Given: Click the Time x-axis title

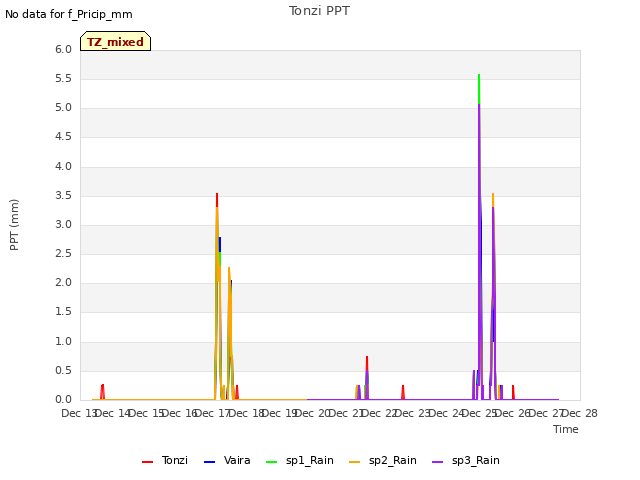Looking at the screenshot, I should 566,429.
